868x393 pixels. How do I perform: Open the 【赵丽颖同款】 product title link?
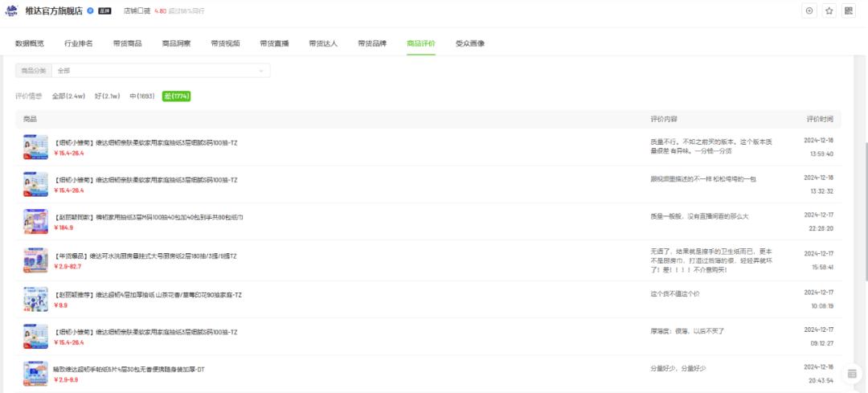click(x=149, y=218)
